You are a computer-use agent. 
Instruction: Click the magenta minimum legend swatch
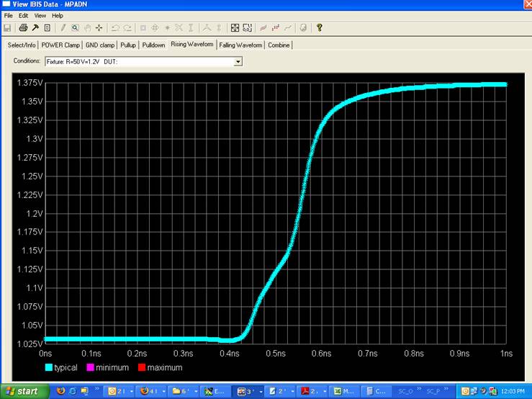(90, 367)
